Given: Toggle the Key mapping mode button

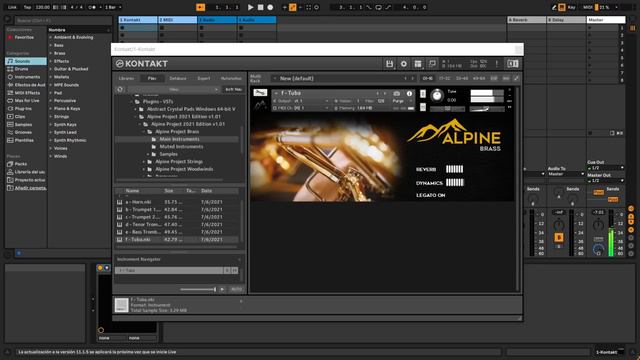Looking at the screenshot, I should coord(571,7).
